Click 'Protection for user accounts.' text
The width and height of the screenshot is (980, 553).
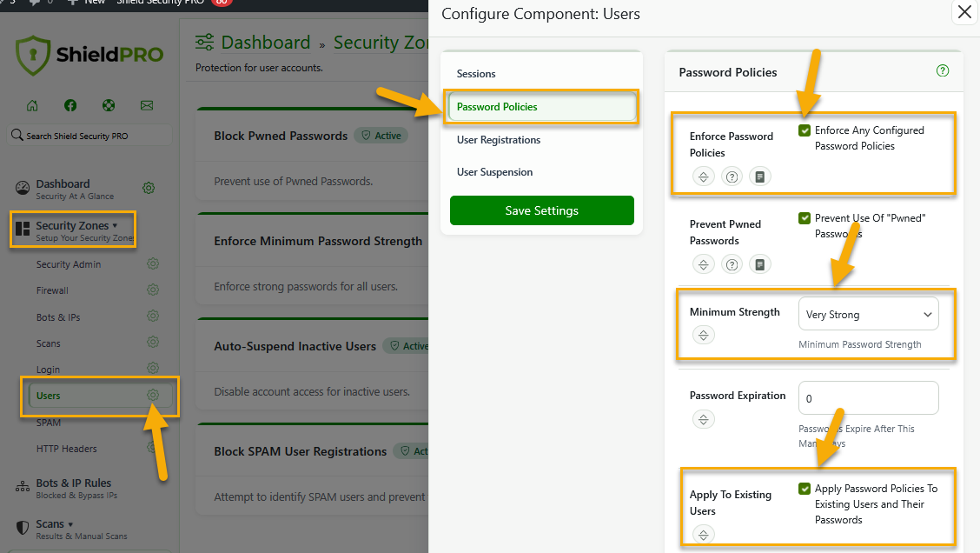coord(259,68)
